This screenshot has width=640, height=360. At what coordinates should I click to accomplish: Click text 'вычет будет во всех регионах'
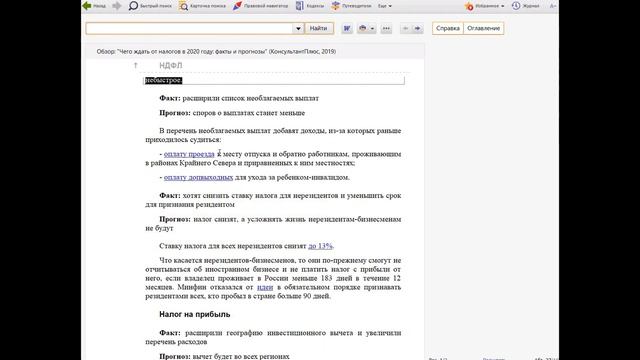[241, 356]
